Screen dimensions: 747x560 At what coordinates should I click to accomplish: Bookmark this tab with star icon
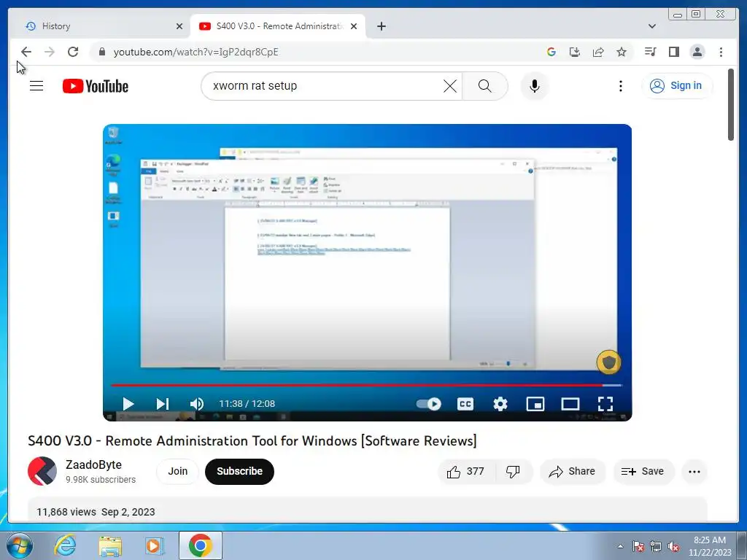tap(622, 52)
